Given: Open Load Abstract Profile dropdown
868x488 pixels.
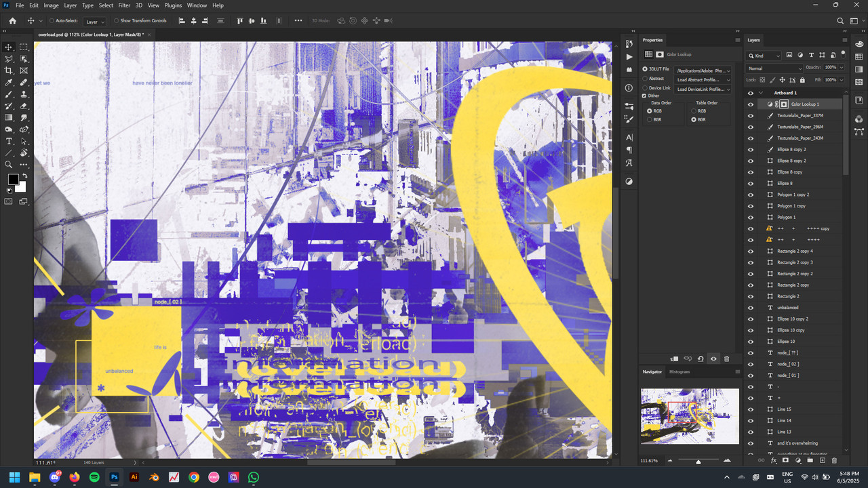Looking at the screenshot, I should tap(703, 80).
